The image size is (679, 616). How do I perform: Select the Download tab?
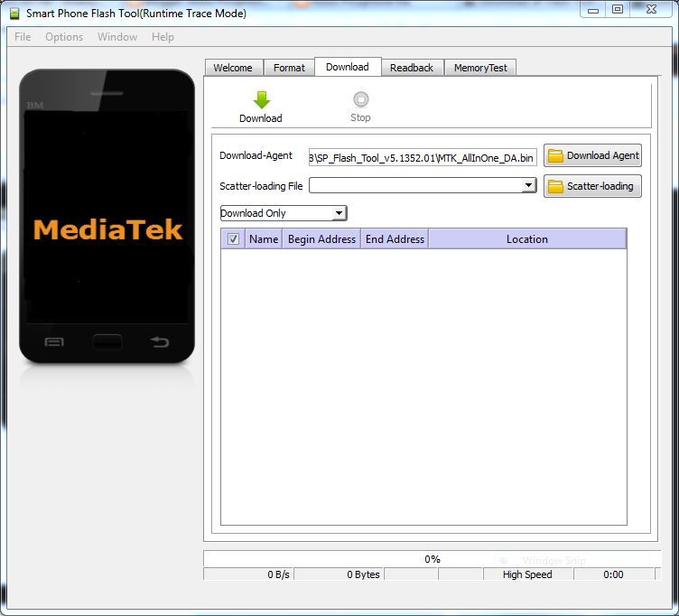point(348,67)
